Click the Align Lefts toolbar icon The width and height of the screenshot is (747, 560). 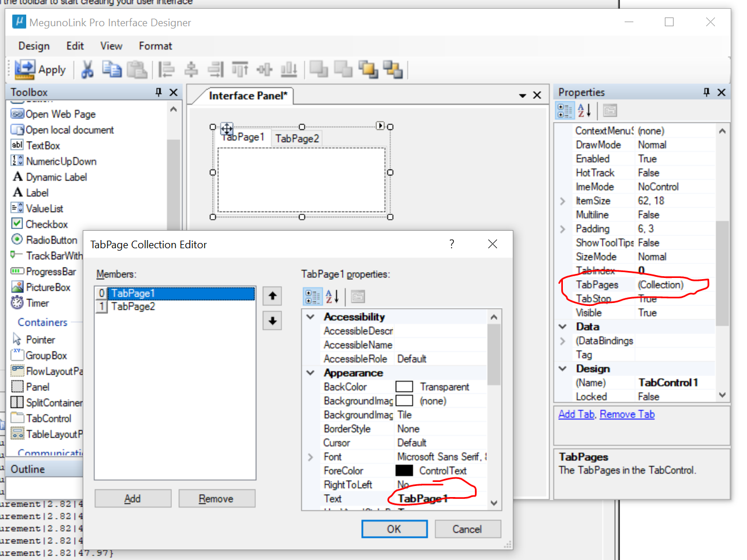(167, 70)
